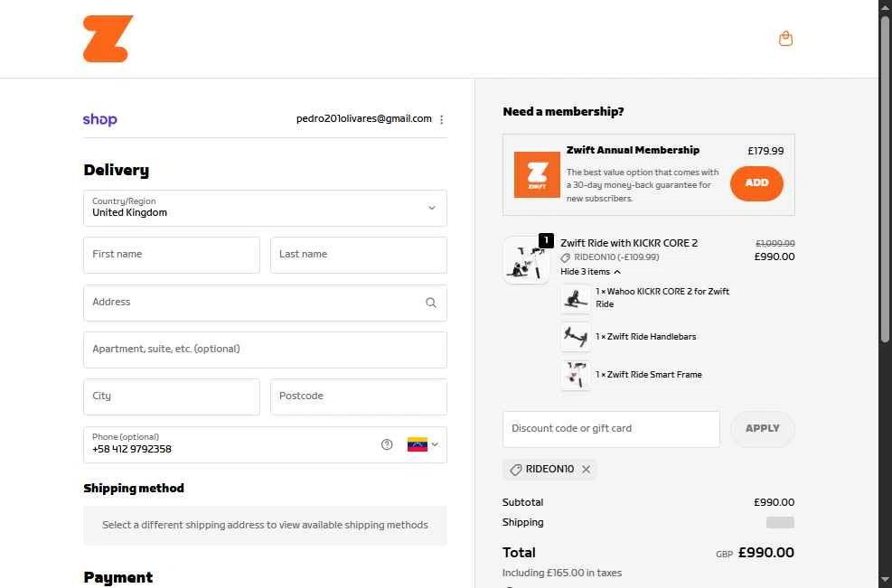Apply the discount code

762,429
